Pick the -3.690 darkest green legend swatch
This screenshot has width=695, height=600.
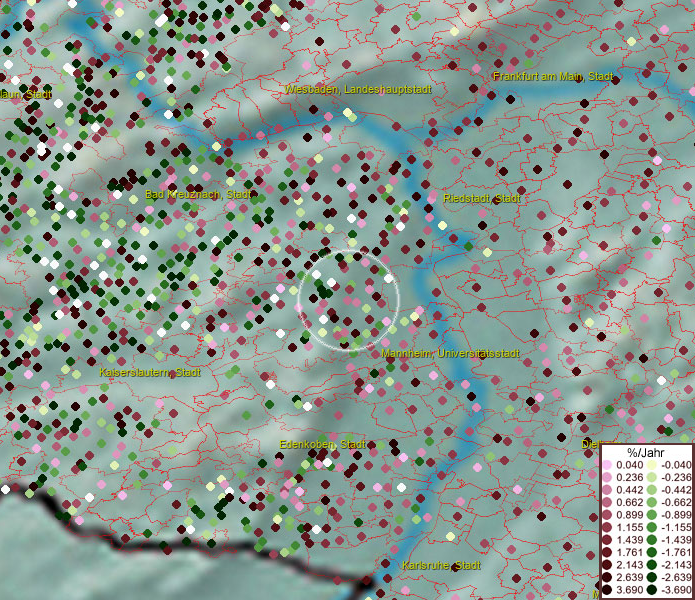(x=652, y=590)
